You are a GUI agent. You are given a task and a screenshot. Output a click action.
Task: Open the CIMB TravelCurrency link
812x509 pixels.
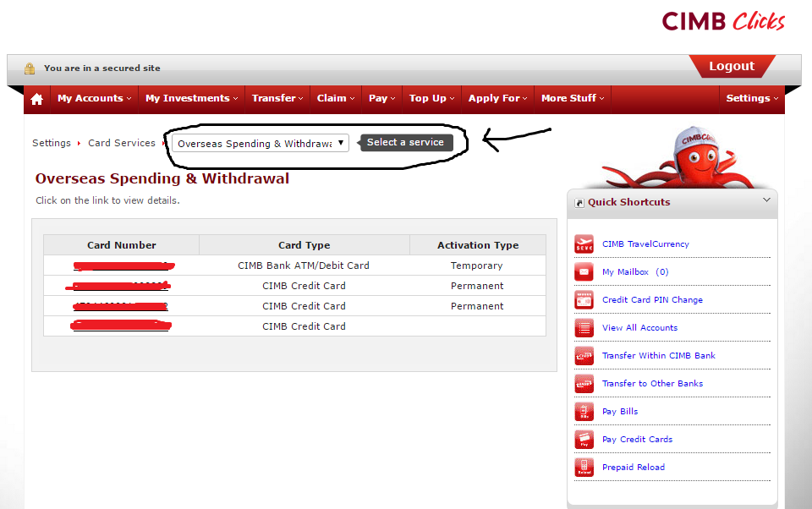[645, 244]
